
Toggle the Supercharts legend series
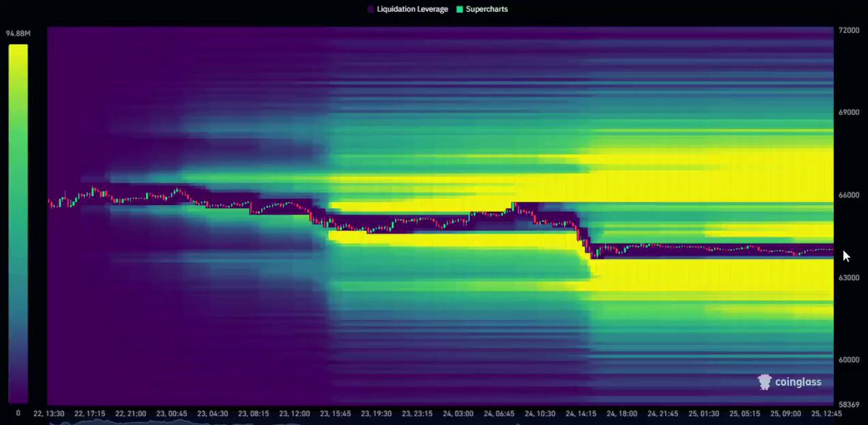coord(483,9)
